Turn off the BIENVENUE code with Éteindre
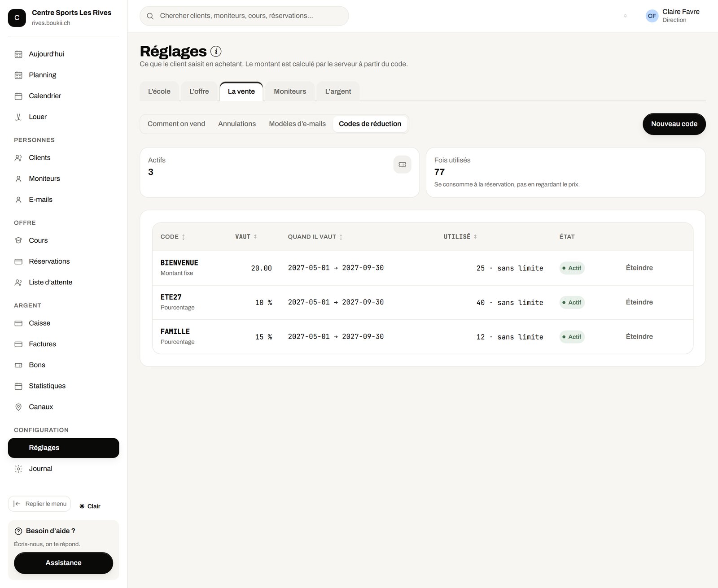Screen dimensions: 718x588 [639, 268]
